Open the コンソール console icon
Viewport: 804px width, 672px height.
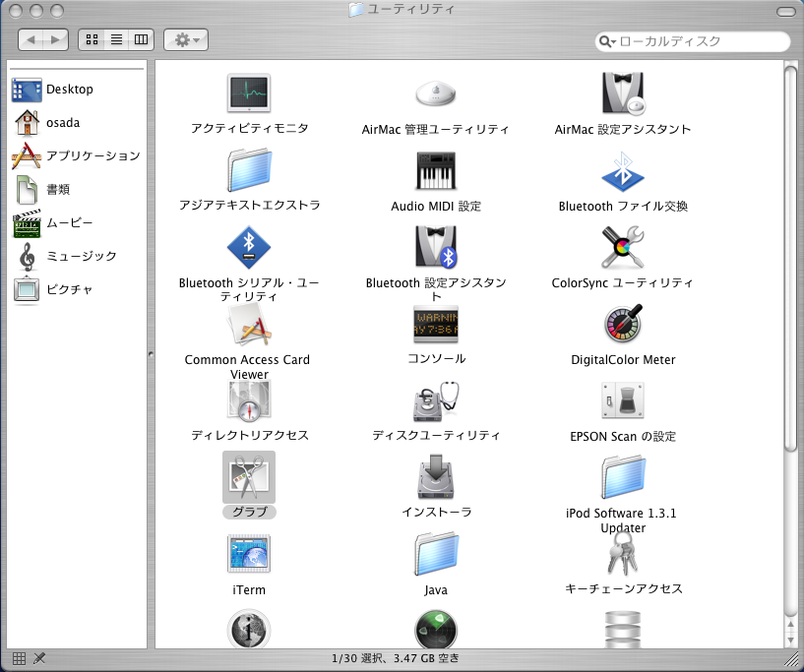tap(435, 324)
